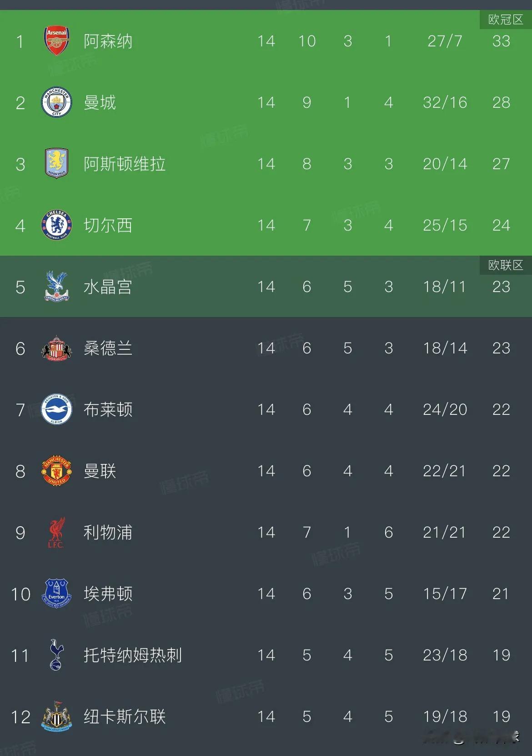Image resolution: width=532 pixels, height=756 pixels.
Task: Click the Arsenal club crest
Action: 56,41
